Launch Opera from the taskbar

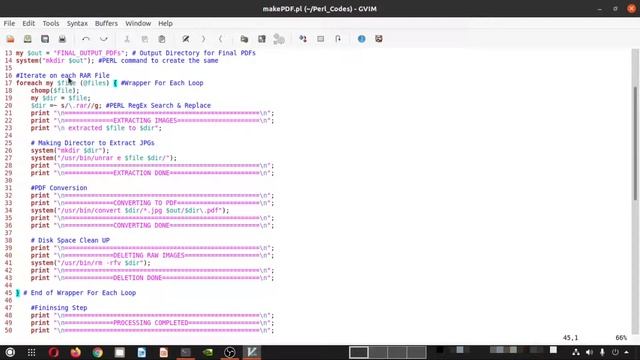tap(53, 352)
